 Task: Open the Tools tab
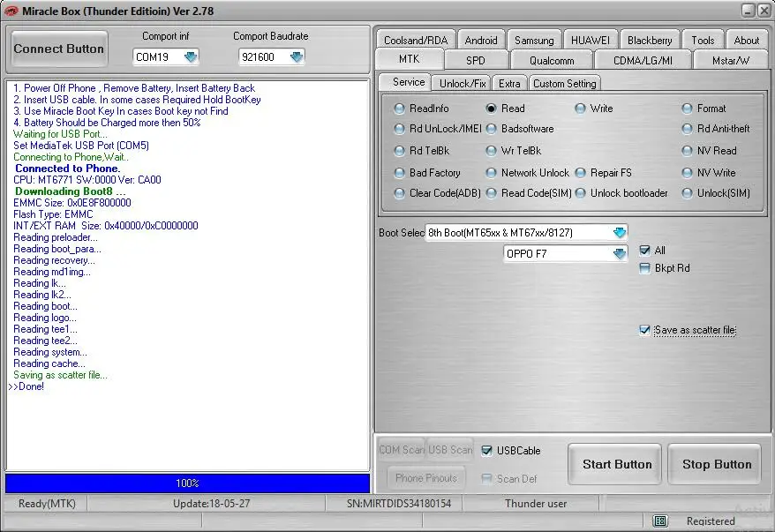[x=703, y=40]
